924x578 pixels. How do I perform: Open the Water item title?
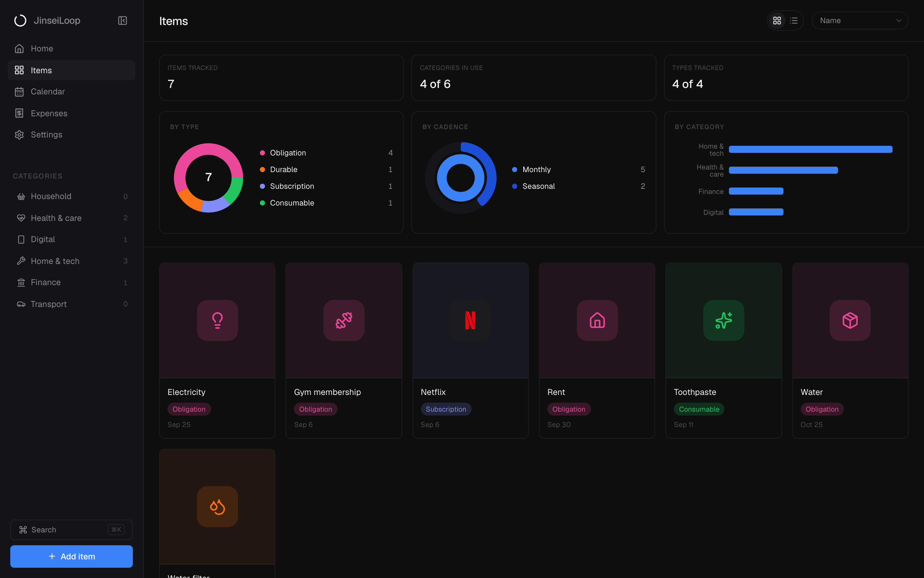(x=811, y=392)
